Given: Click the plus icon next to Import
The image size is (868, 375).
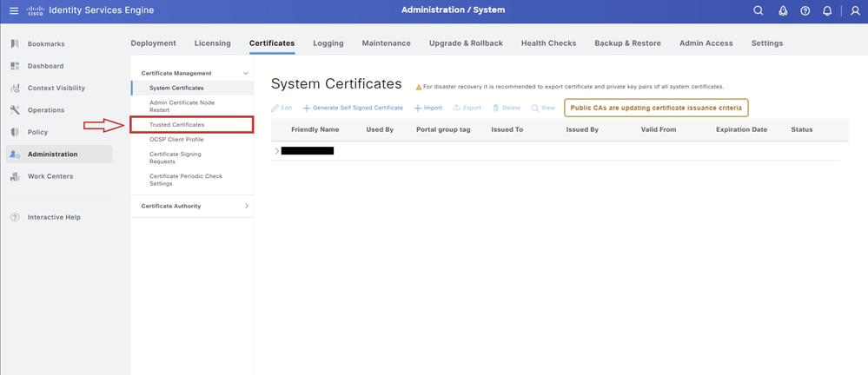Looking at the screenshot, I should 418,108.
